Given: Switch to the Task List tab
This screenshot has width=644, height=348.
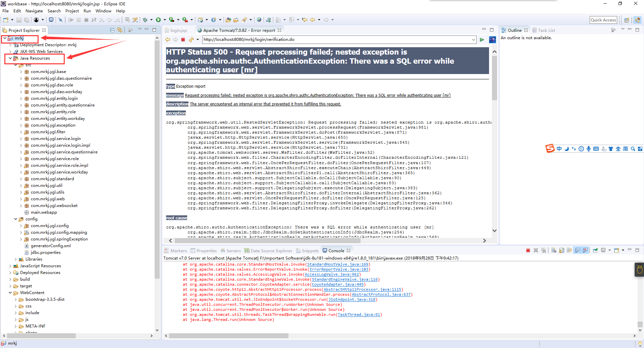Looking at the screenshot, I should 543,30.
